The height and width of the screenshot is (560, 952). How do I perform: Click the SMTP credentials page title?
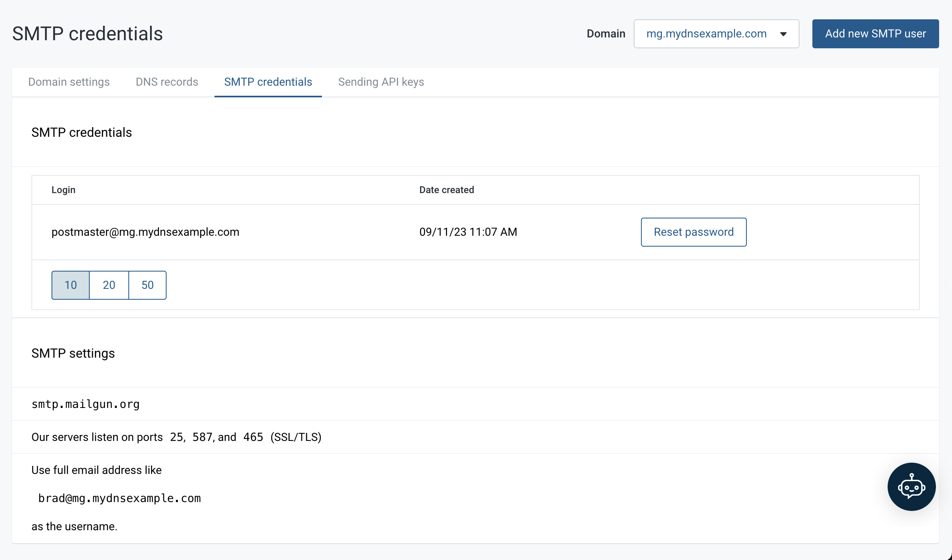(x=87, y=33)
